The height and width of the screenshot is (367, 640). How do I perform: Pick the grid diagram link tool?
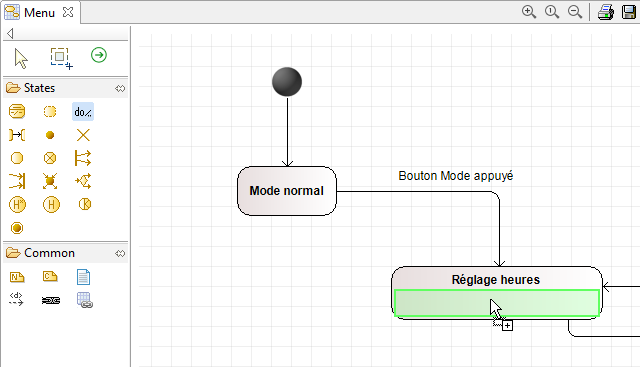(x=84, y=300)
